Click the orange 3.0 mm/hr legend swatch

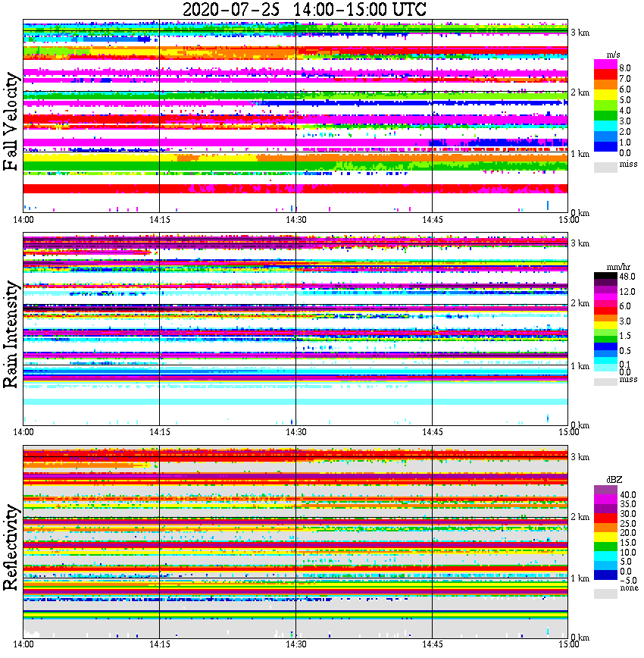[605, 318]
